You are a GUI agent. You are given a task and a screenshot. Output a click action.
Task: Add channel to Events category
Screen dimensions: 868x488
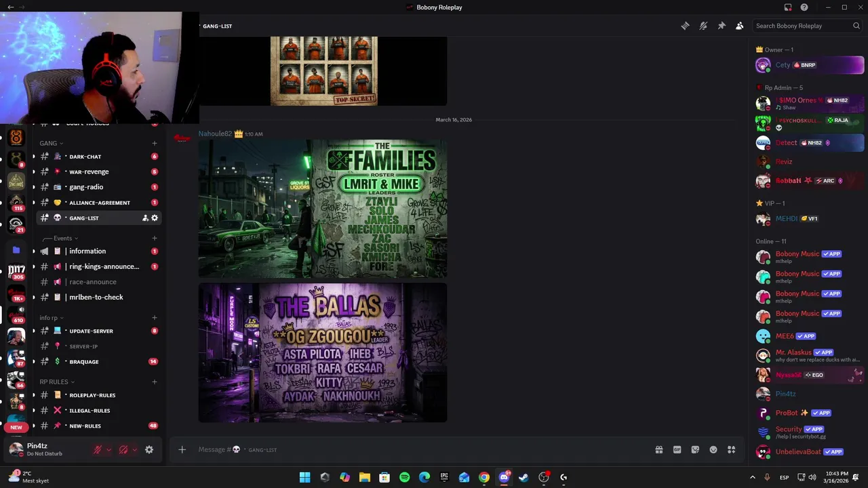pyautogui.click(x=155, y=238)
